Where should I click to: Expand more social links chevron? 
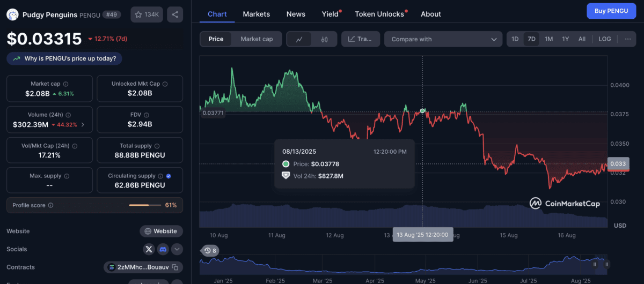(x=177, y=249)
